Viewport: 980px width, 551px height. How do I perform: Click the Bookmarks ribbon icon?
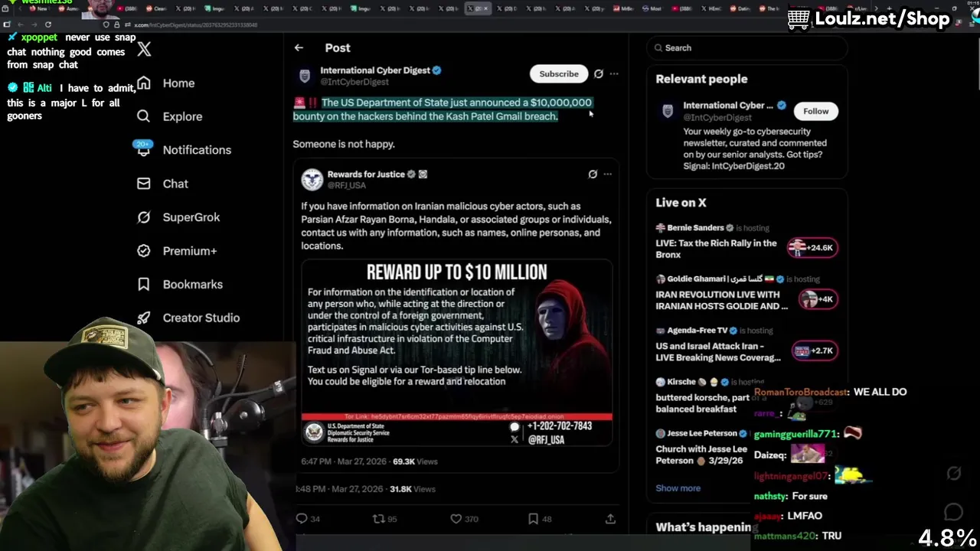tap(143, 284)
